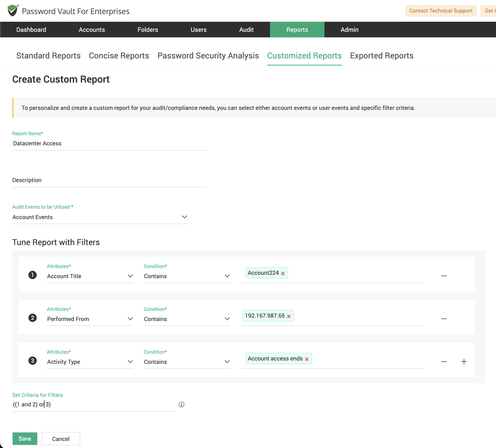Click Contact Technical Support button
The height and width of the screenshot is (448, 496).
point(441,11)
